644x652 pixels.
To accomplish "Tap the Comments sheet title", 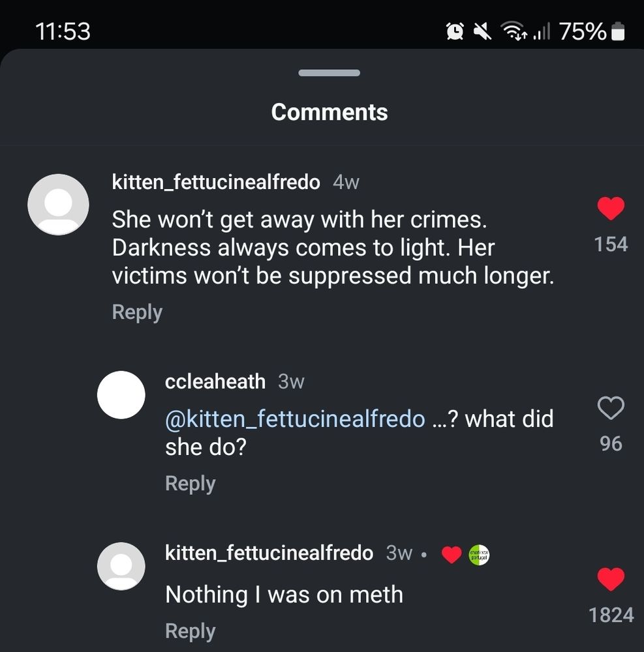I will (x=329, y=112).
